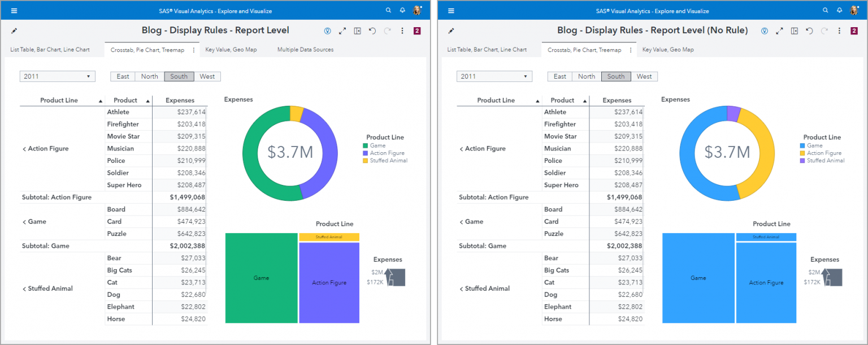Open notifications bell in left Report Level window

point(402,10)
